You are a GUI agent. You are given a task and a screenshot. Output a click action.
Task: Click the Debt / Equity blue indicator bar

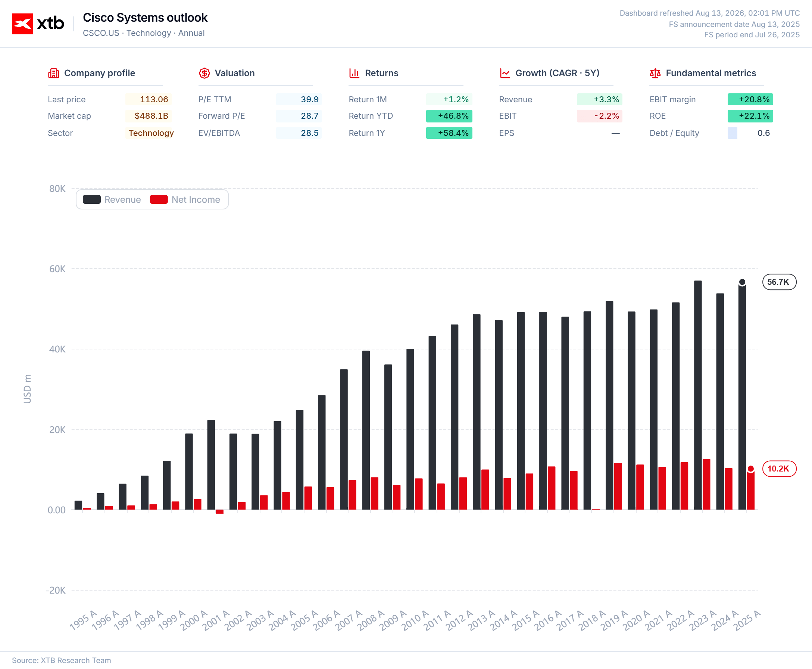[x=732, y=133]
